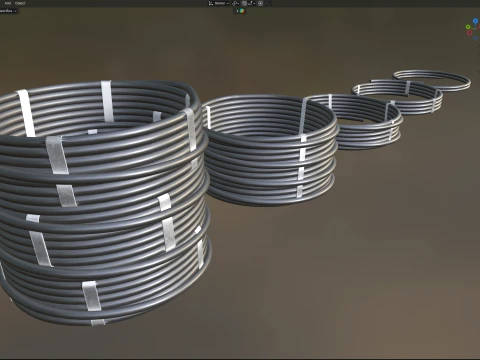480x360 pixels.
Task: Expand the snapping options dropdown
Action: (x=251, y=3)
